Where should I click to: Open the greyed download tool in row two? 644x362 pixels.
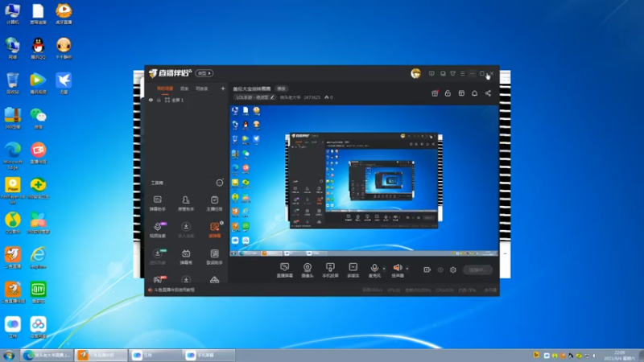186,230
